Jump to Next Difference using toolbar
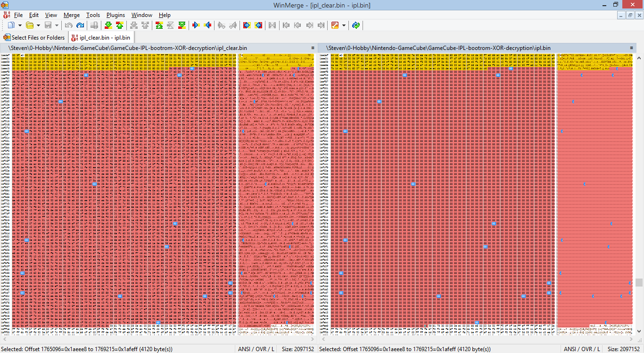 (108, 25)
